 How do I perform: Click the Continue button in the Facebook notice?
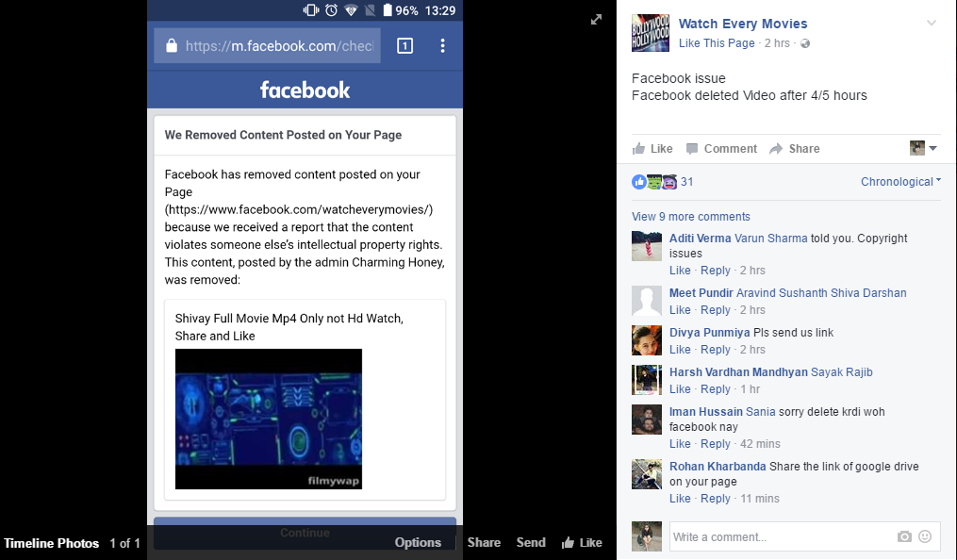tap(304, 532)
